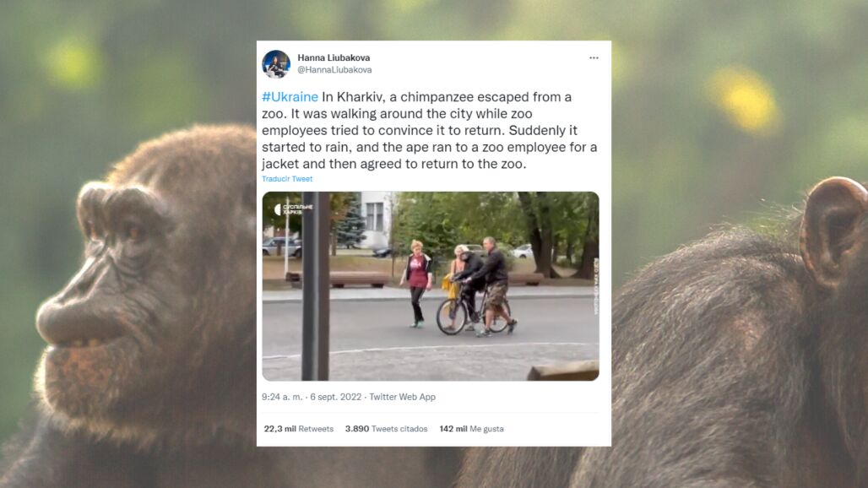Click Traducir Tweet to translate
Image resolution: width=868 pixels, height=488 pixels.
coord(287,179)
